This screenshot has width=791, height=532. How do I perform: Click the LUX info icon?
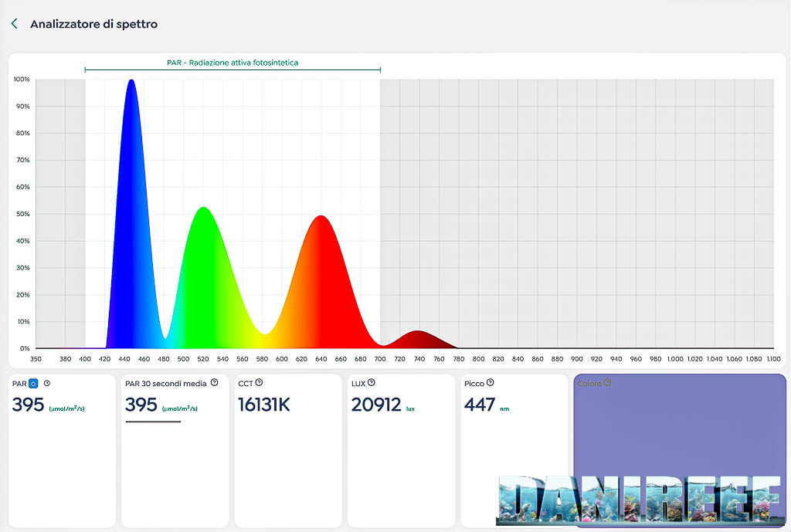point(372,382)
